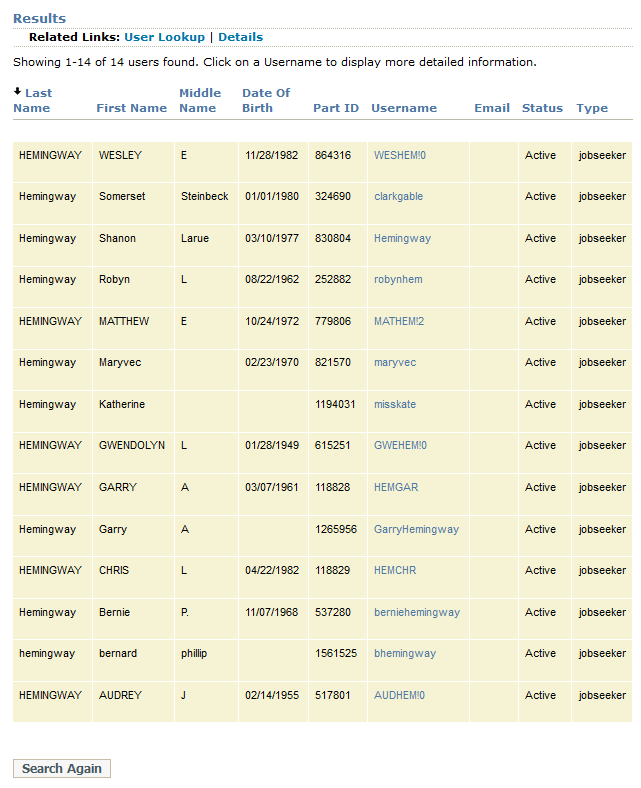Open username berniehemingway details
The width and height of the screenshot is (641, 788).
417,613
